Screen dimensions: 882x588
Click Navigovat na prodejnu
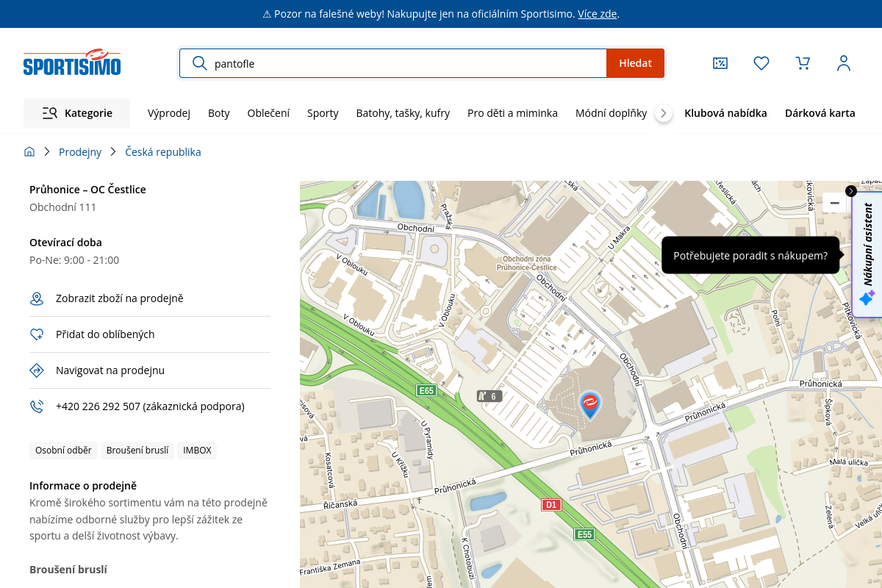[x=110, y=370]
